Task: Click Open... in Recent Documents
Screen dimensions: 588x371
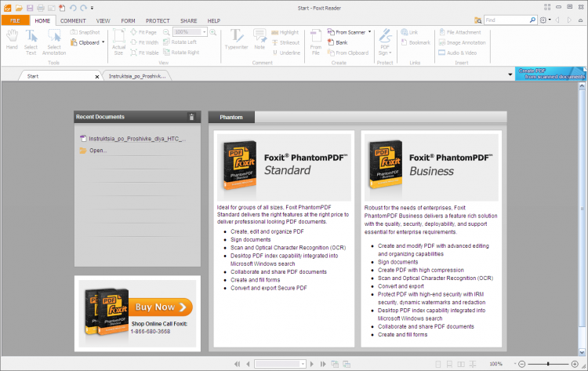Action: click(93, 151)
